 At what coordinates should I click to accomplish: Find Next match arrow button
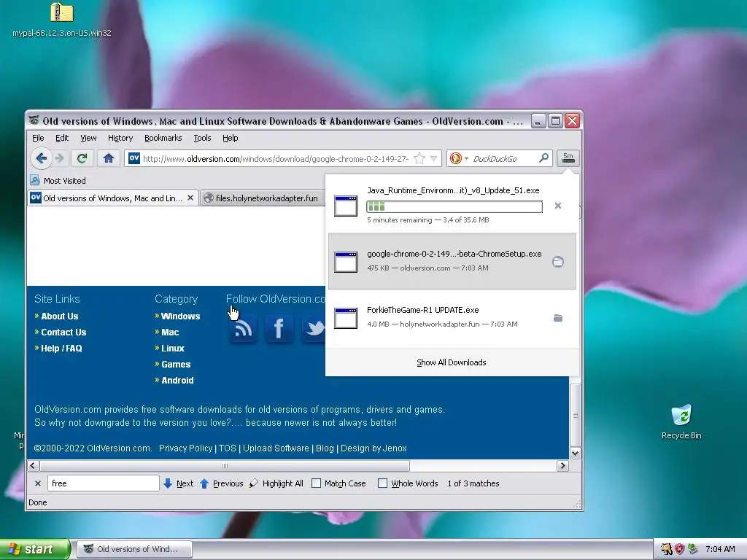(178, 483)
